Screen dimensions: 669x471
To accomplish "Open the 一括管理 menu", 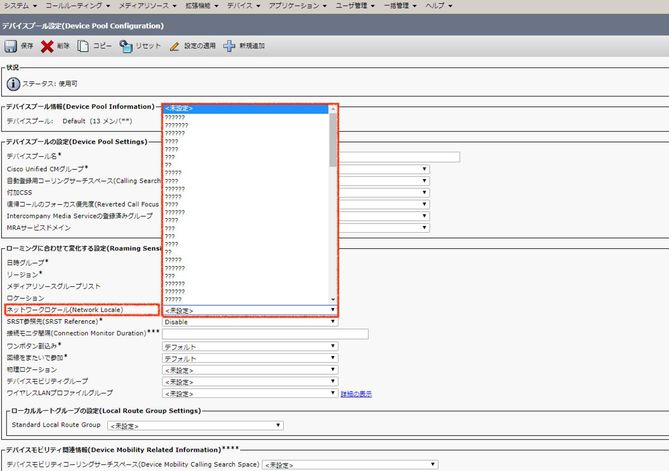I will click(400, 6).
